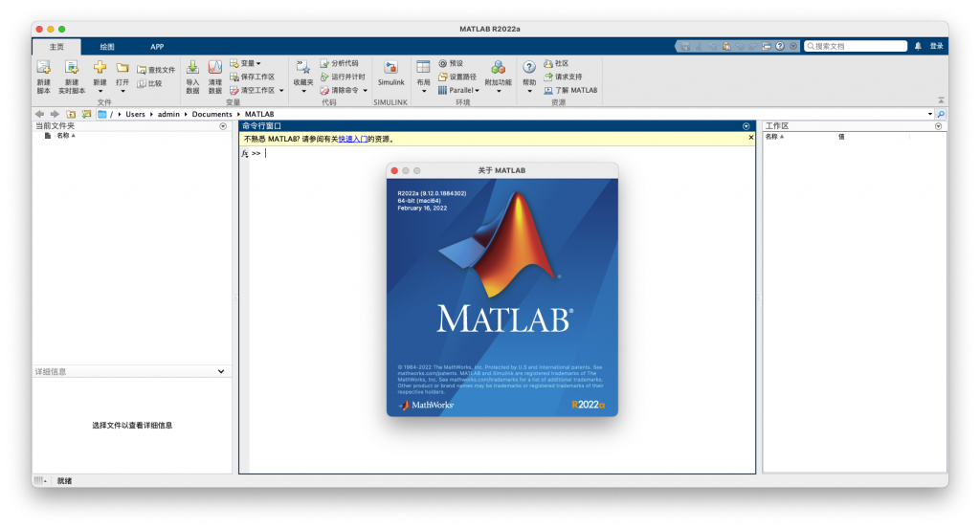980x529 pixels.
Task: Sort by 名称 column in current folder
Action: [x=66, y=136]
